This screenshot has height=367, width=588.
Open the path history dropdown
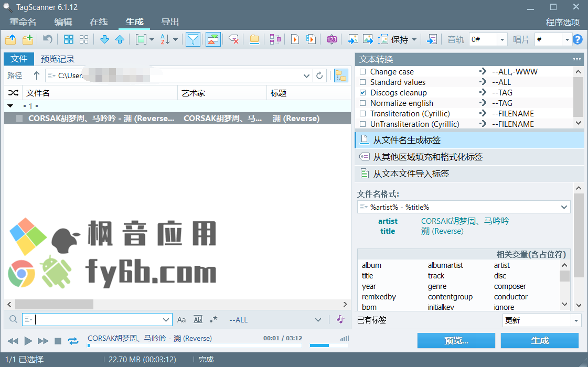(306, 75)
